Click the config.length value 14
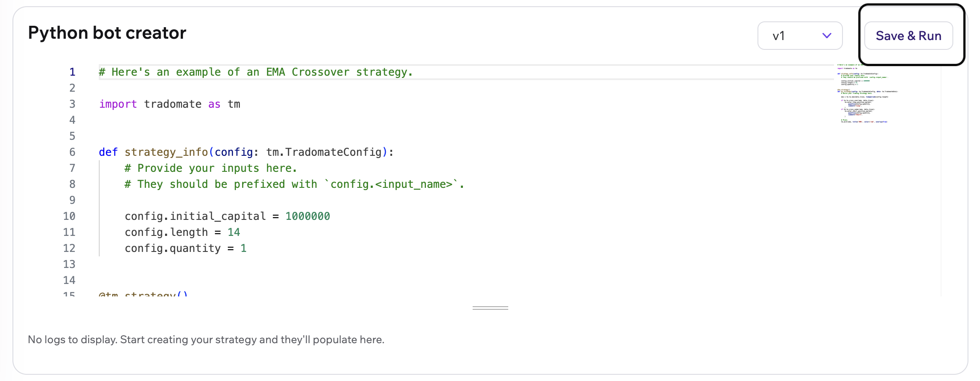This screenshot has width=980, height=381. [234, 232]
